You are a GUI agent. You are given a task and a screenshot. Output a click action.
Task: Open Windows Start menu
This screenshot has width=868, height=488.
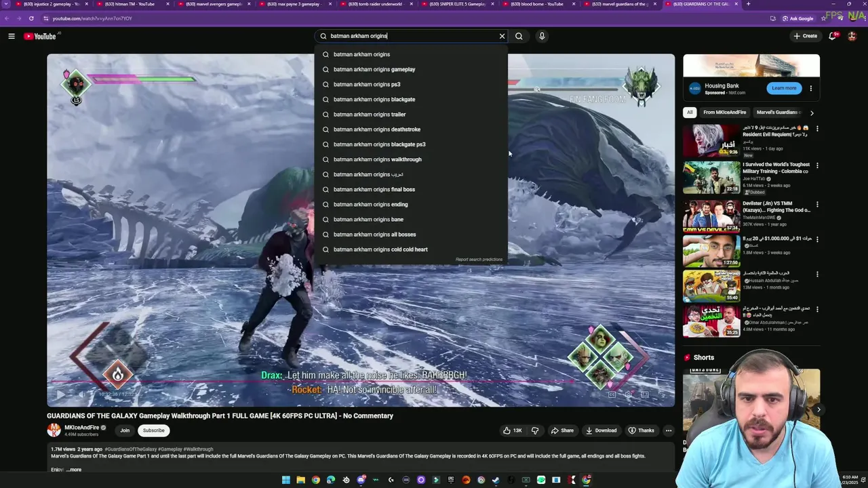click(x=286, y=481)
